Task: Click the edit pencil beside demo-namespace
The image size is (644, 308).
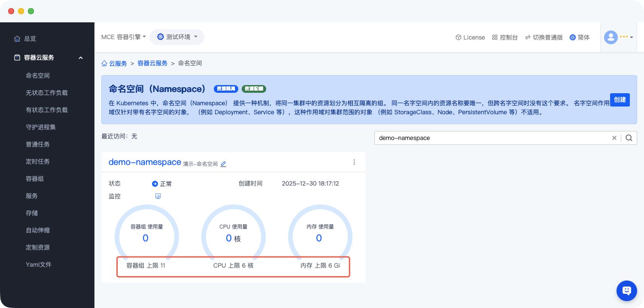Action: (223, 164)
